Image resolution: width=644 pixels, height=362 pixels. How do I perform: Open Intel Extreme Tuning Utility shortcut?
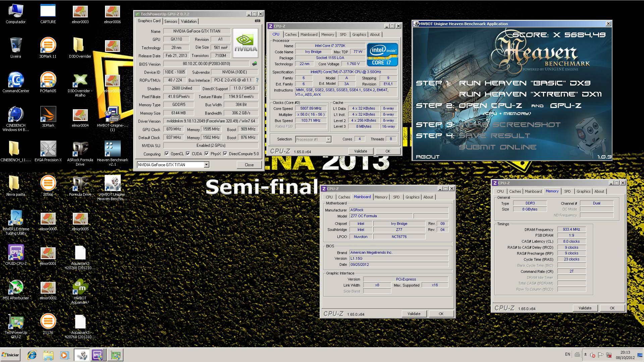coord(15,223)
